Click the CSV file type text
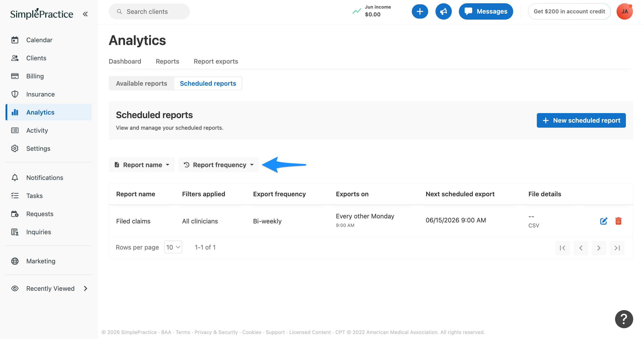Image resolution: width=644 pixels, height=339 pixels. click(534, 225)
